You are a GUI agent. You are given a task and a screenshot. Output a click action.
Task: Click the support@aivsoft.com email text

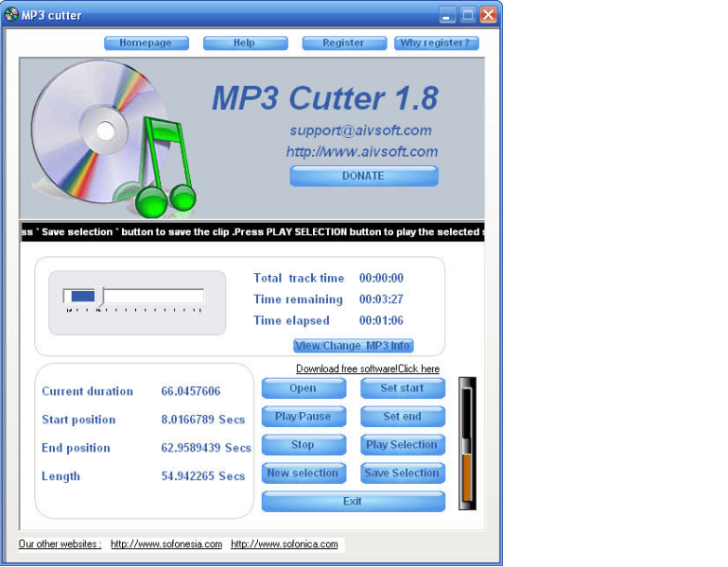click(361, 130)
